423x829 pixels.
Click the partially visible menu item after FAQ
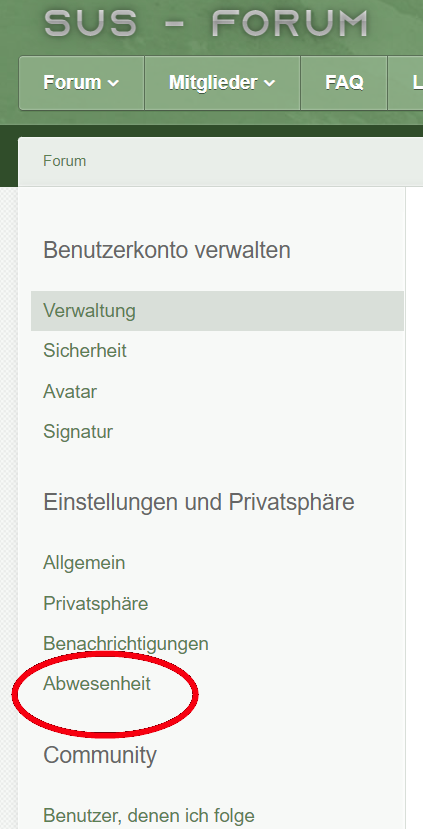pos(406,83)
